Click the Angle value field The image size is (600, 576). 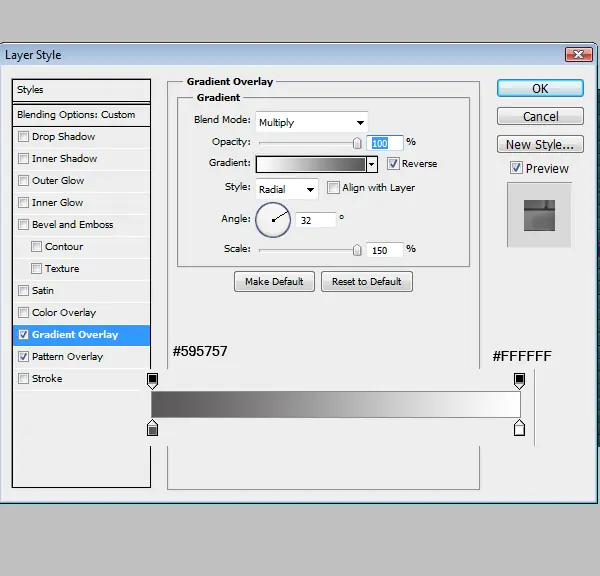316,220
